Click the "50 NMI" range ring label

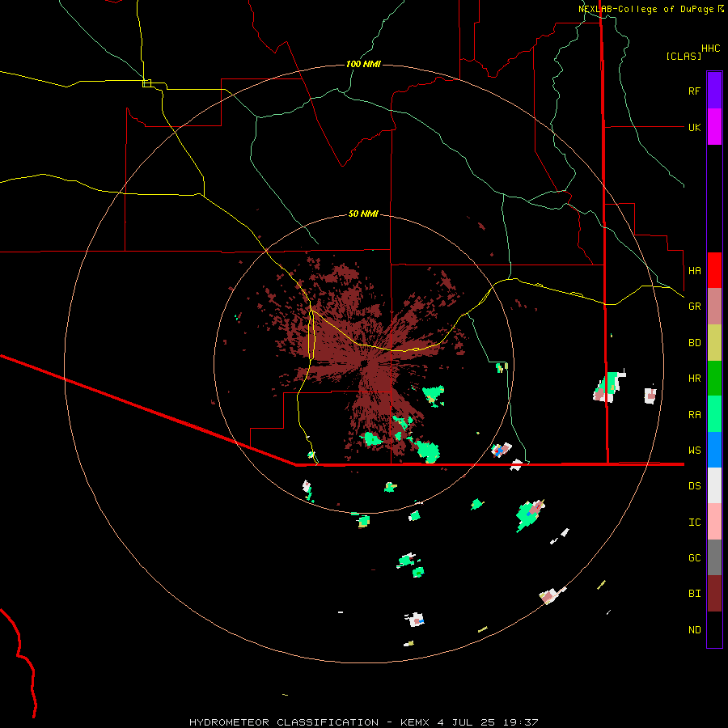click(x=363, y=214)
